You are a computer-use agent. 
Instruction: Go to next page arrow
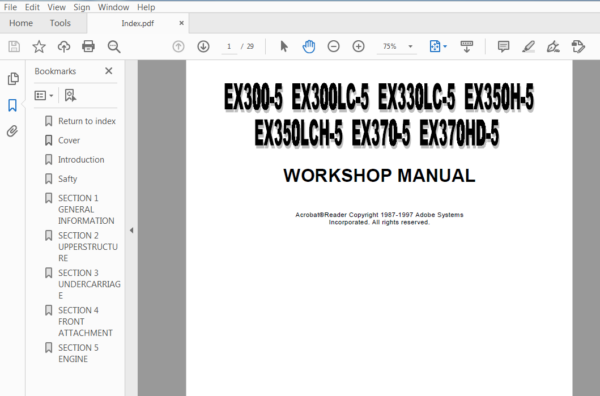coord(203,47)
